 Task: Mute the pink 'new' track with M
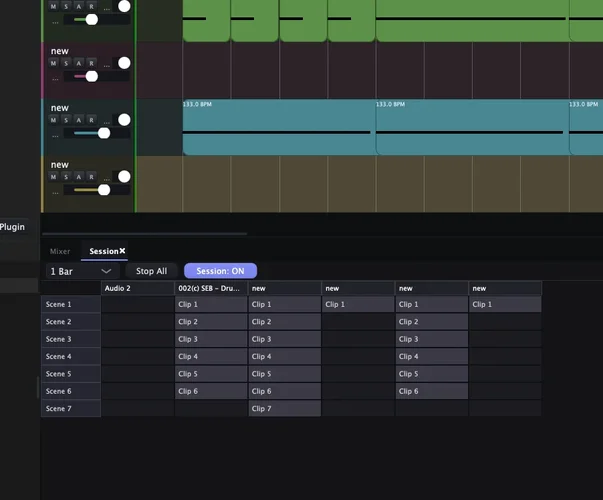coord(53,63)
